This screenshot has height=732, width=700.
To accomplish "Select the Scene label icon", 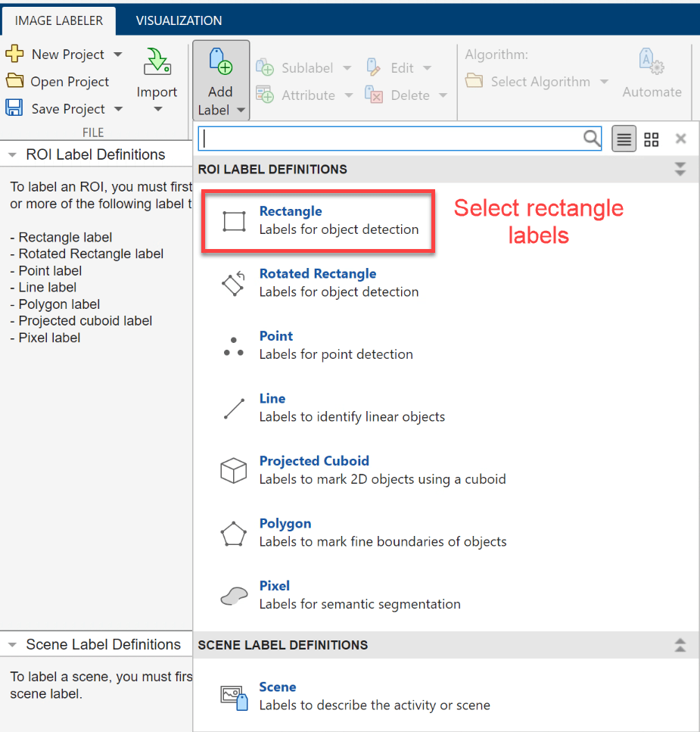I will coord(234,696).
